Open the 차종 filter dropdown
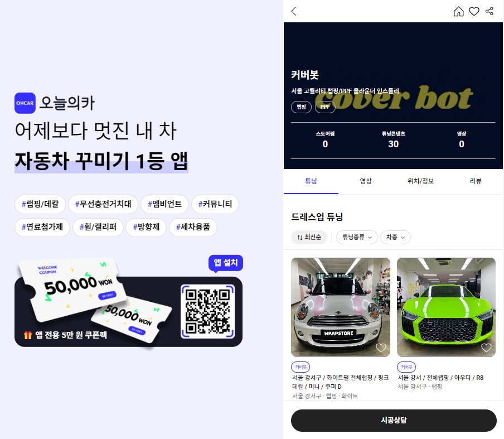504x439 pixels. (x=395, y=237)
